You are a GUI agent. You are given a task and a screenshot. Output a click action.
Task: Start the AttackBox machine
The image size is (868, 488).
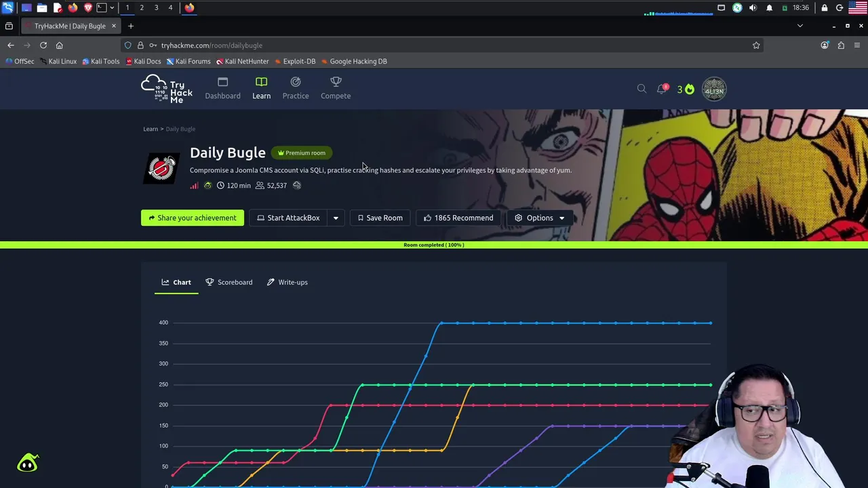click(288, 218)
